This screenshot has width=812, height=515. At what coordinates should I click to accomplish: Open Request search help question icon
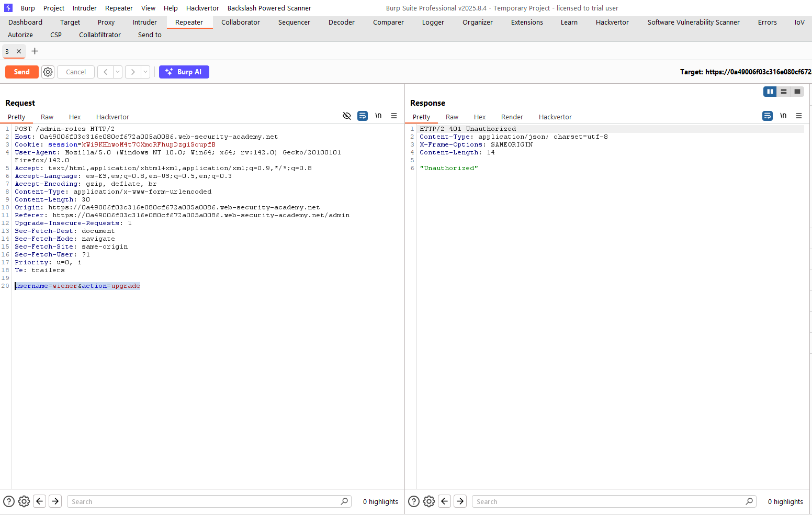9,501
